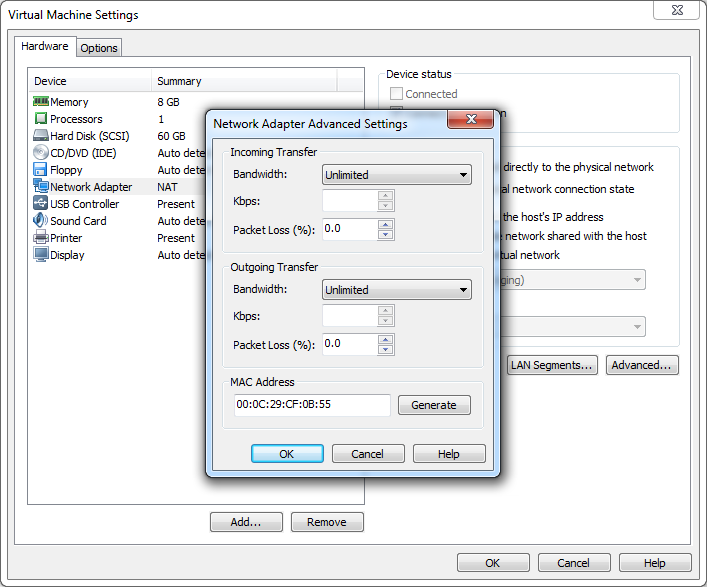Toggle the Connected checkbox
The width and height of the screenshot is (707, 587).
click(x=397, y=94)
